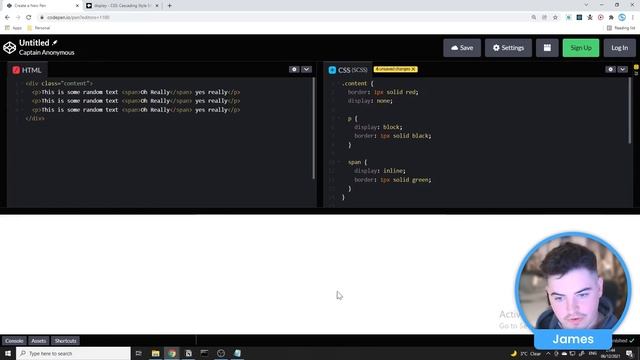Open the Assets panel
This screenshot has height=360, width=640.
pyautogui.click(x=39, y=341)
